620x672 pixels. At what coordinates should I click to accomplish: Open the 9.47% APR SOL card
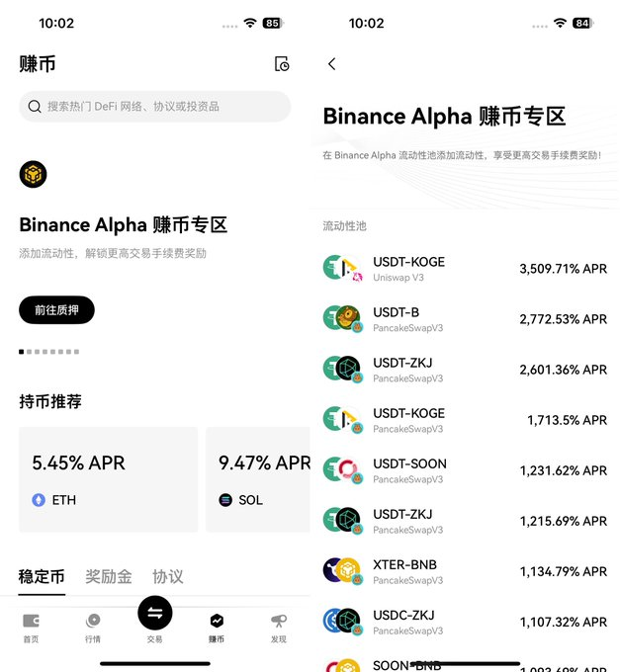coord(258,479)
